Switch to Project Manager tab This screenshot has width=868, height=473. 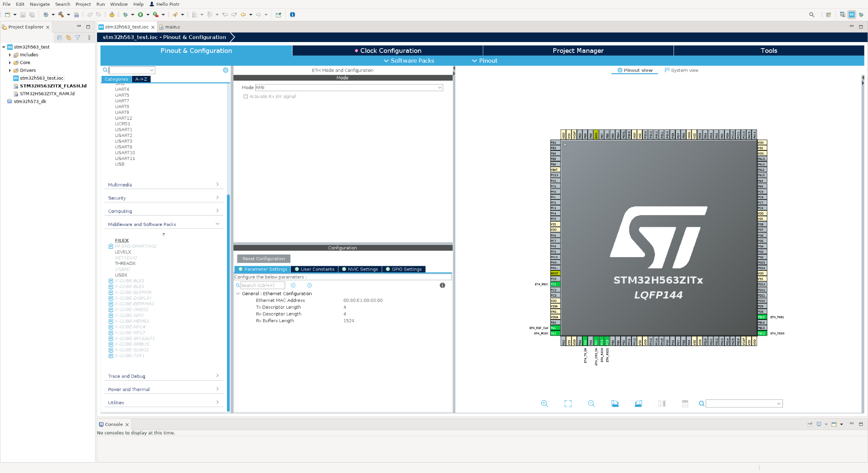coord(578,51)
